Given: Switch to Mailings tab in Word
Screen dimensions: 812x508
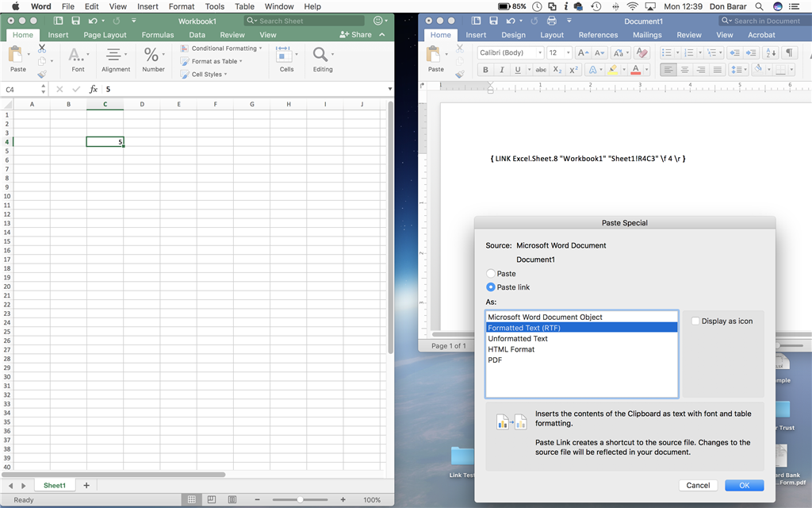Looking at the screenshot, I should click(647, 35).
